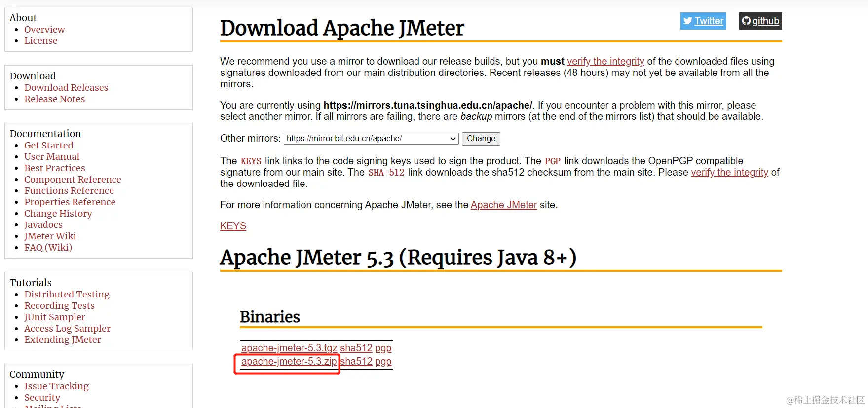Viewport: 868px width, 408px height.
Task: Open sha512 checksum for the zip file
Action: (x=356, y=361)
